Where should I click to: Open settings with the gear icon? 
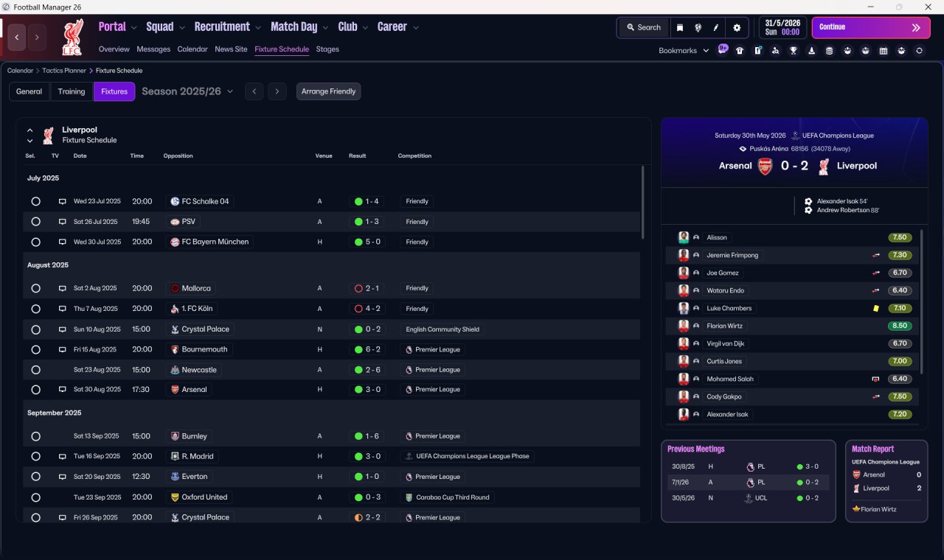(x=736, y=27)
